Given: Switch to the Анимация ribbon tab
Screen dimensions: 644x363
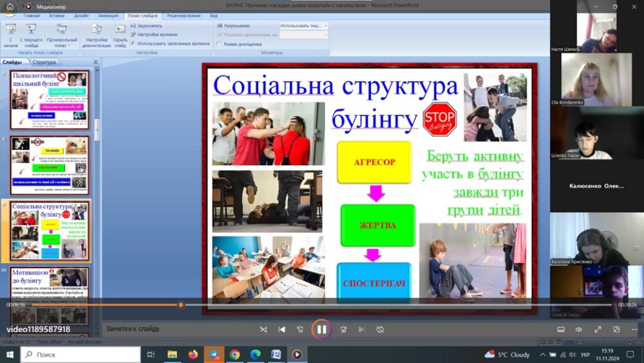Looking at the screenshot, I should [x=108, y=15].
